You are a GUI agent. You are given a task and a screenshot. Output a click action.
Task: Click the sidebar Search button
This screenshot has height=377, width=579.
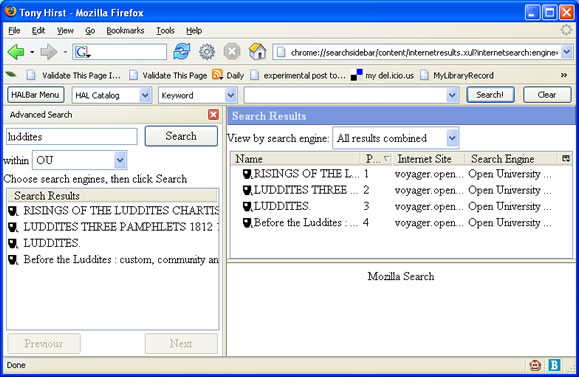(x=181, y=136)
